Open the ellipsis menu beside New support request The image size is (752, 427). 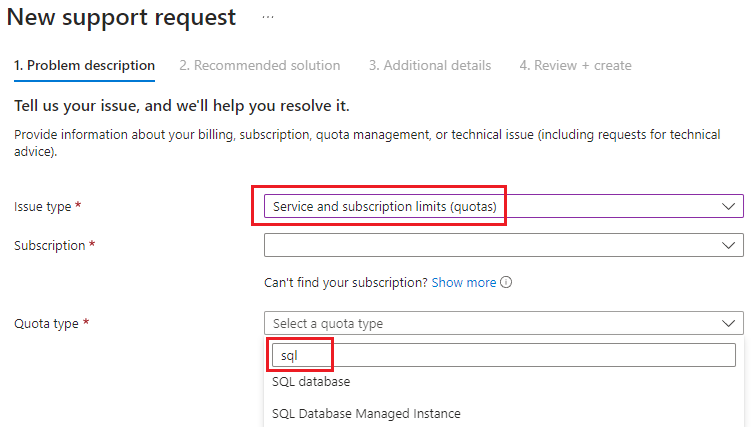click(x=268, y=18)
